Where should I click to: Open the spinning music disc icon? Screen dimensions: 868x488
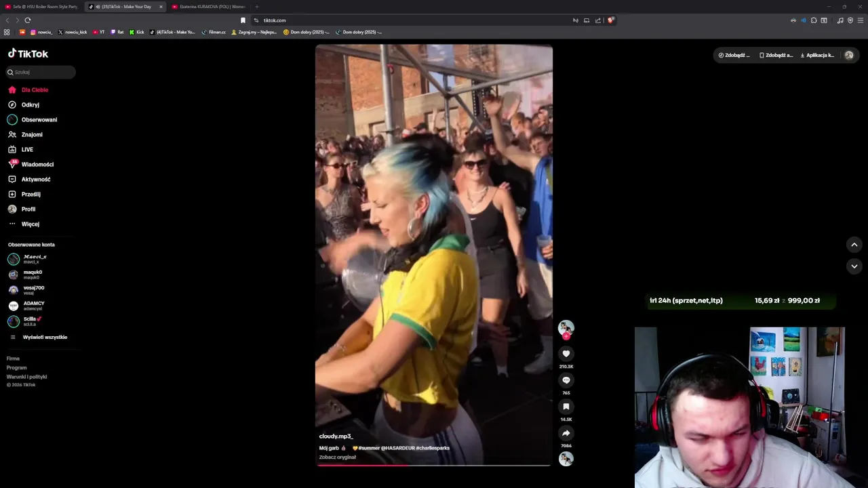566,459
